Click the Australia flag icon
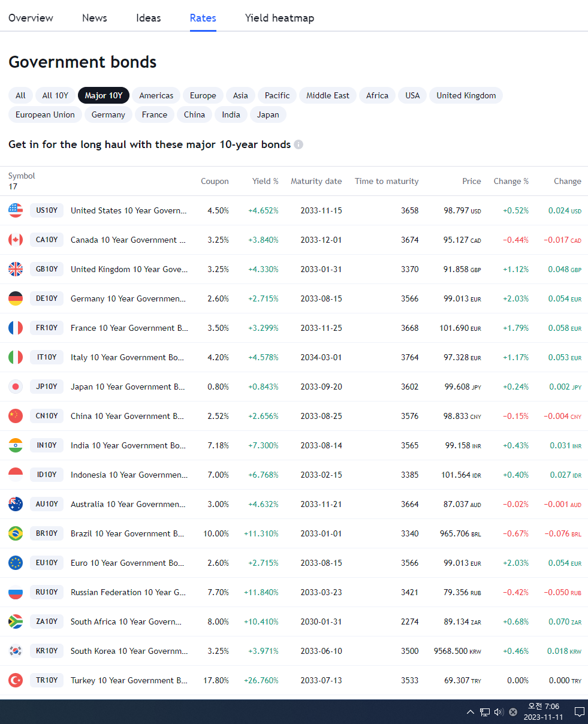The width and height of the screenshot is (588, 724). point(16,504)
